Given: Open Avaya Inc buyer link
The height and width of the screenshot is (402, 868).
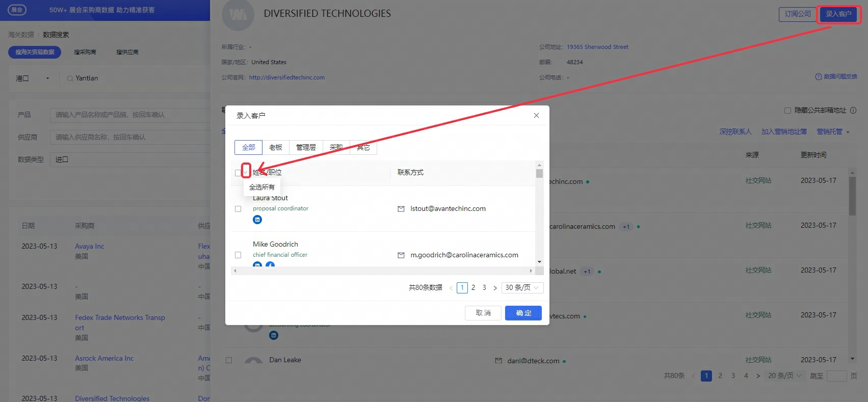Looking at the screenshot, I should coord(90,247).
